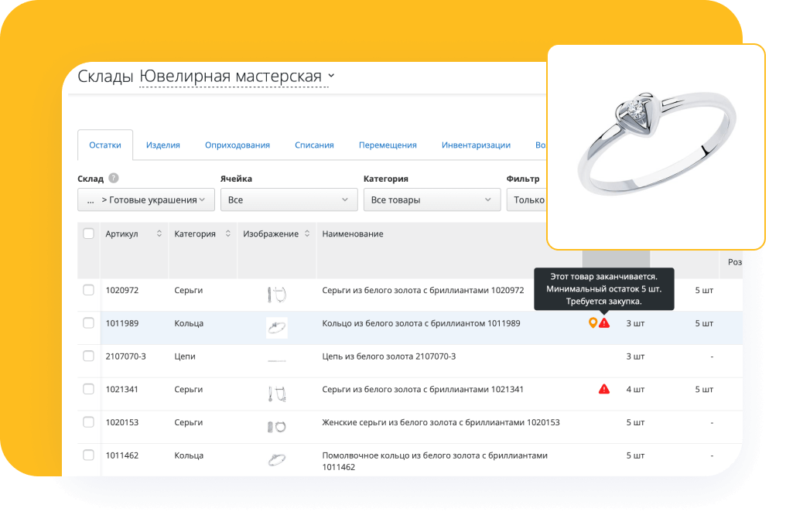
Task: Switch to the Изделия tab
Action: (x=163, y=145)
